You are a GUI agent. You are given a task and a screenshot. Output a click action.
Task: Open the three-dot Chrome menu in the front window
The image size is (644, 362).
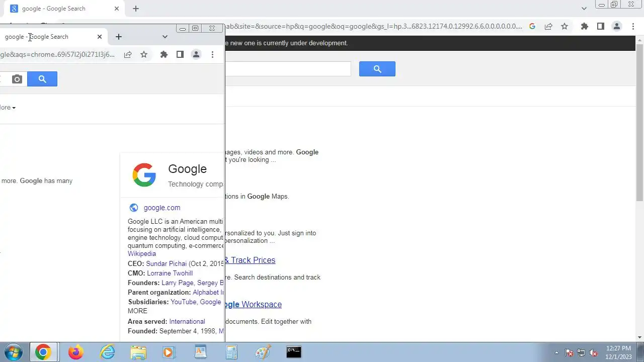212,54
